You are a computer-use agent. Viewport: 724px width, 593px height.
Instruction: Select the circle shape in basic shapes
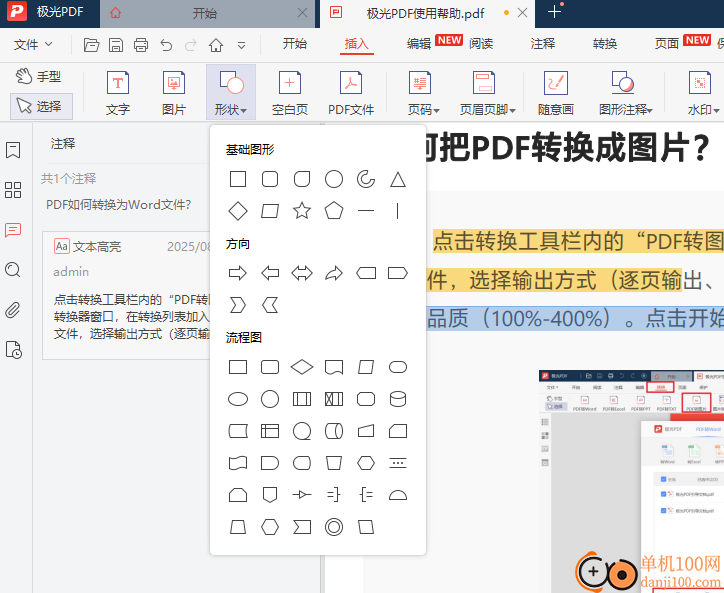pos(333,179)
